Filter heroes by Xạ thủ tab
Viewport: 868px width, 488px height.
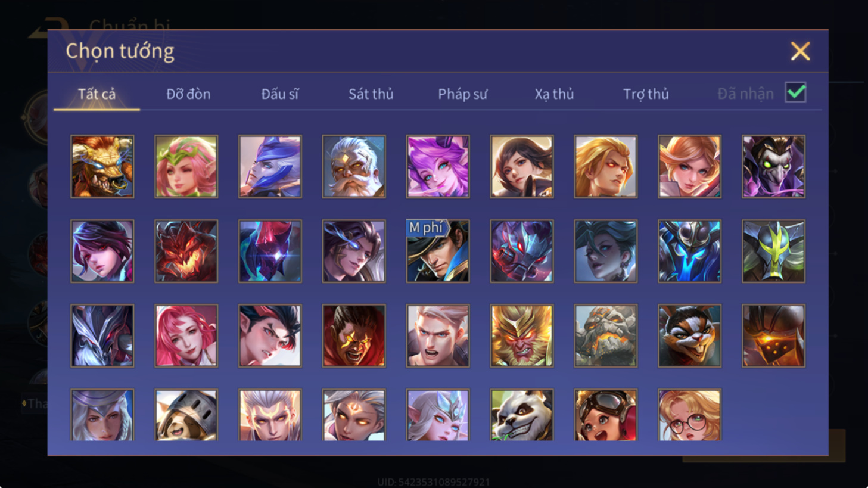pos(554,94)
